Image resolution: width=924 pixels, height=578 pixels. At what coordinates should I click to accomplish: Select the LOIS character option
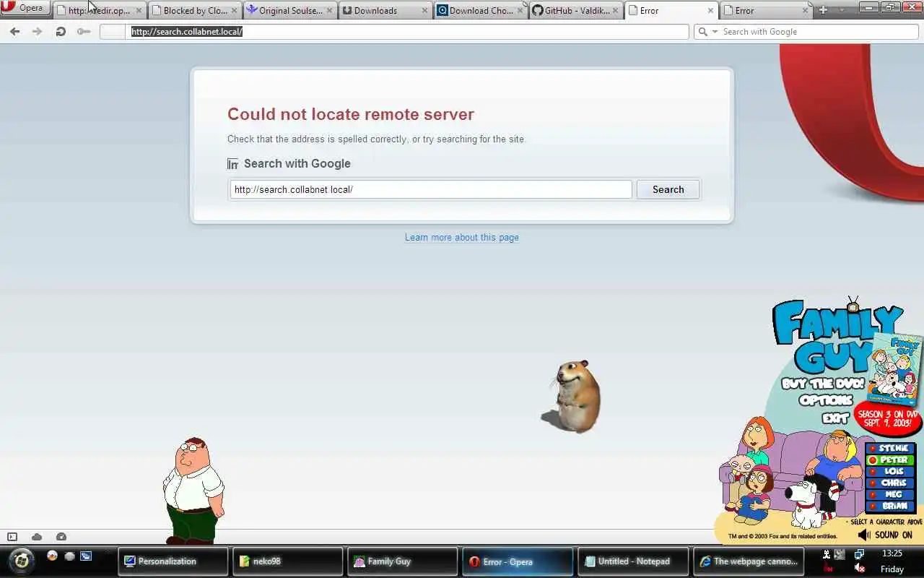click(890, 471)
